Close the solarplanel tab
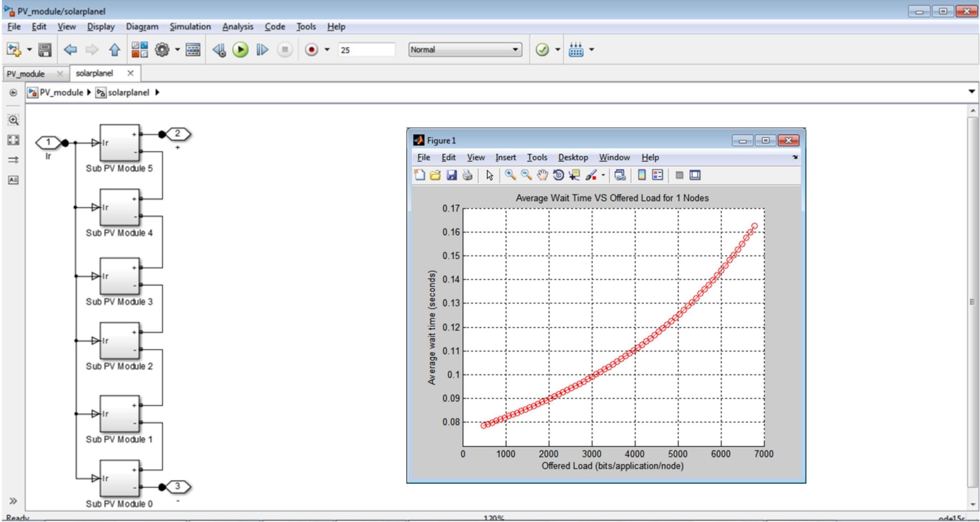The image size is (980, 522). [x=131, y=73]
